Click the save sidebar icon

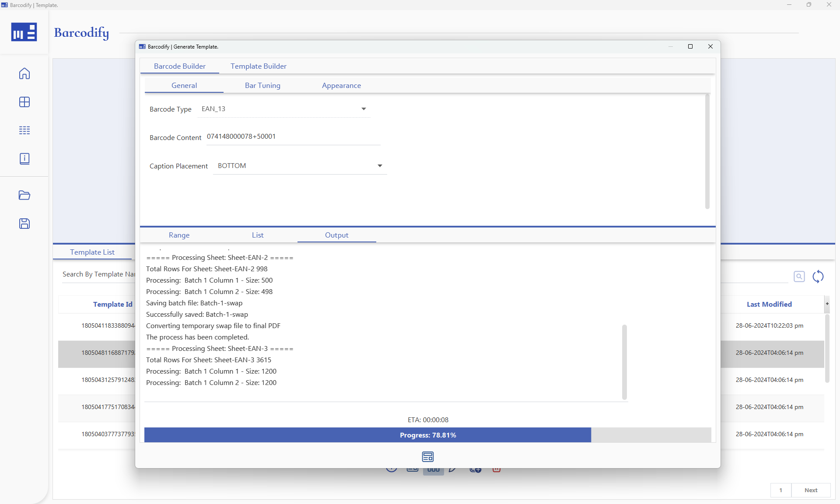click(x=24, y=224)
